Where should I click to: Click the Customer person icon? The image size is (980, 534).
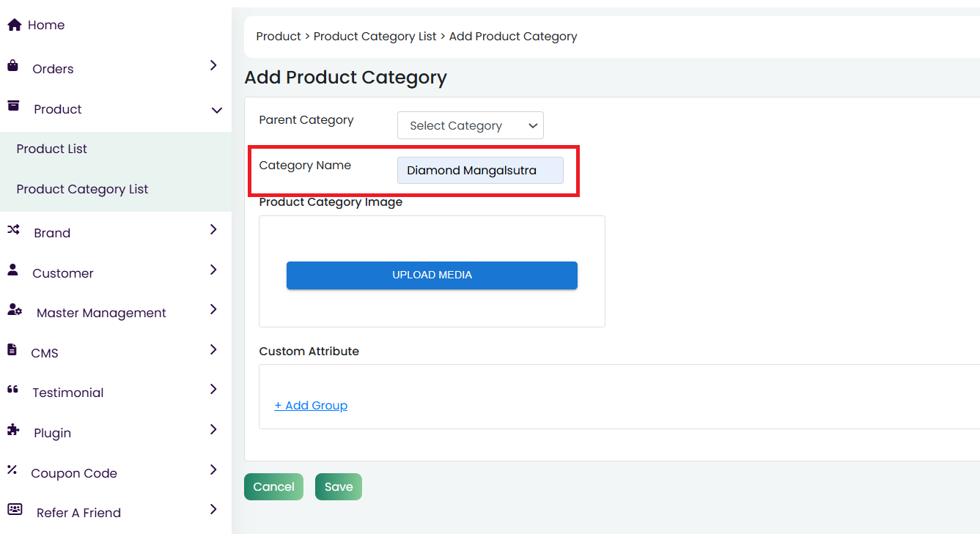[x=12, y=270]
